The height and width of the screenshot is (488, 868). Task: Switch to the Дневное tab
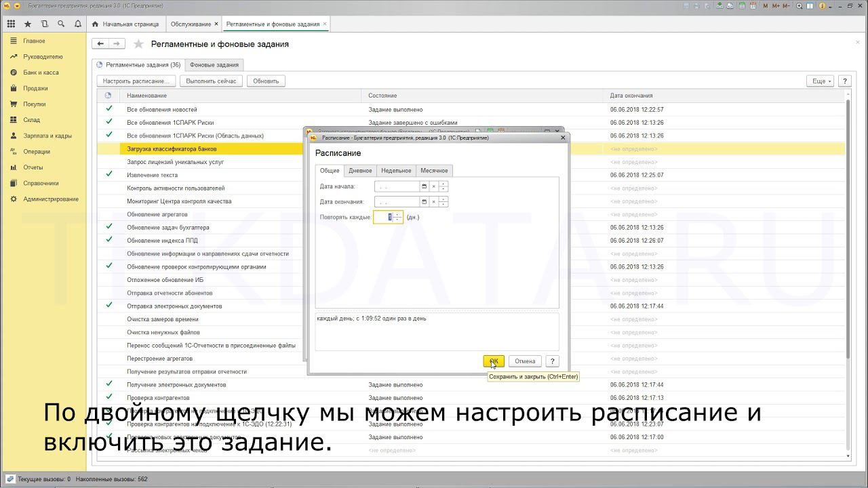click(x=360, y=171)
